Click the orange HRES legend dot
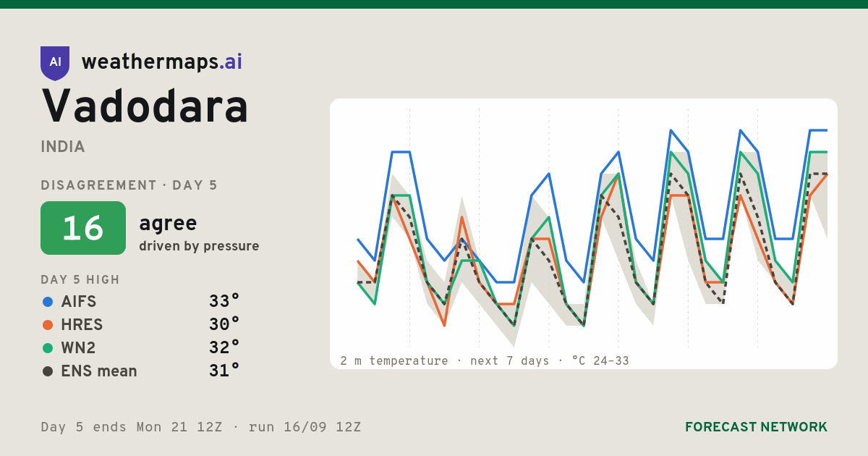This screenshot has height=456, width=868. coord(48,324)
